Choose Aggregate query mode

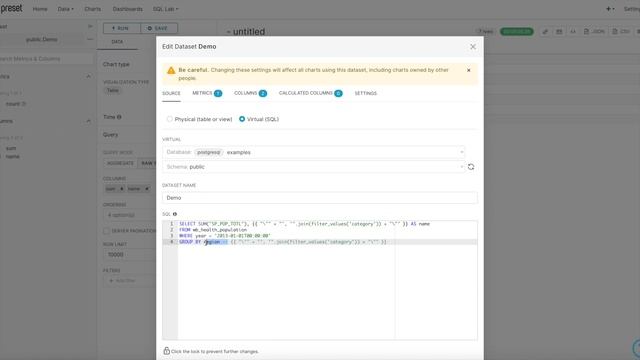(x=120, y=163)
